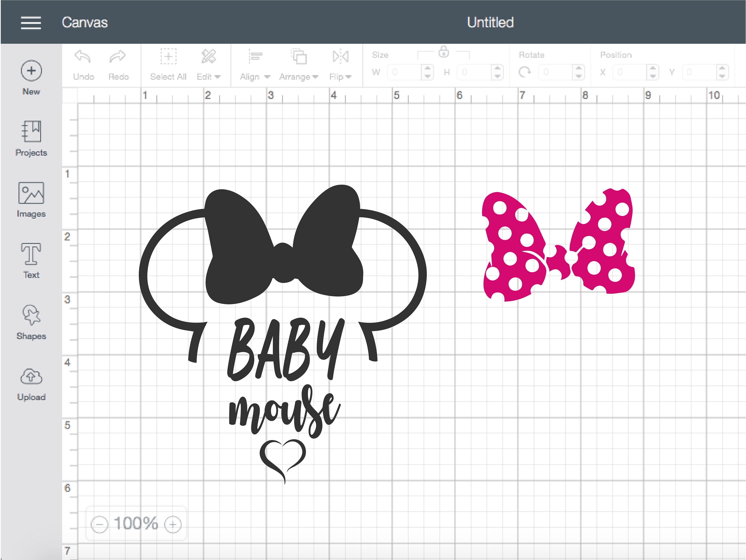Select the Text tool
The width and height of the screenshot is (746, 560).
pos(31,261)
